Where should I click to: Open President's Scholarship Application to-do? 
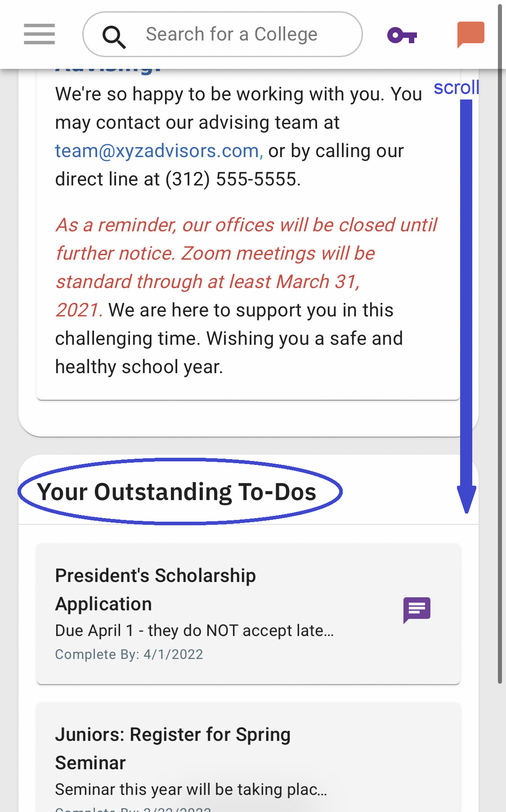[248, 614]
